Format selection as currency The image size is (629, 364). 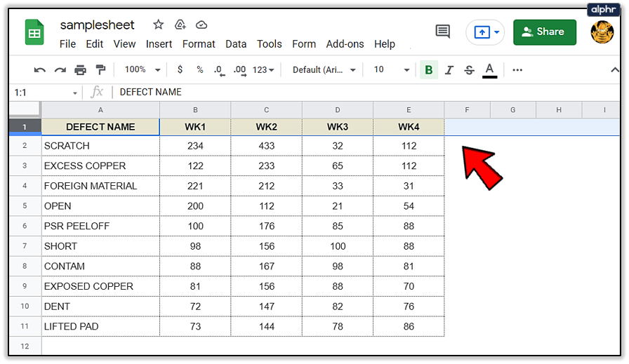coord(180,70)
